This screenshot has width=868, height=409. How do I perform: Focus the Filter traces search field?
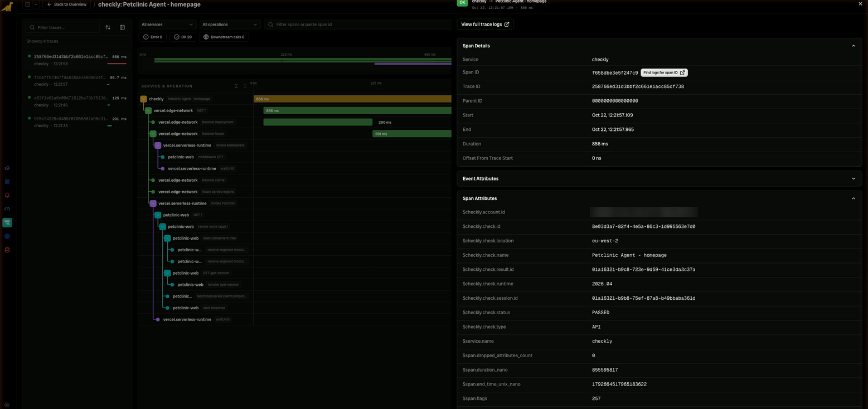pyautogui.click(x=64, y=27)
